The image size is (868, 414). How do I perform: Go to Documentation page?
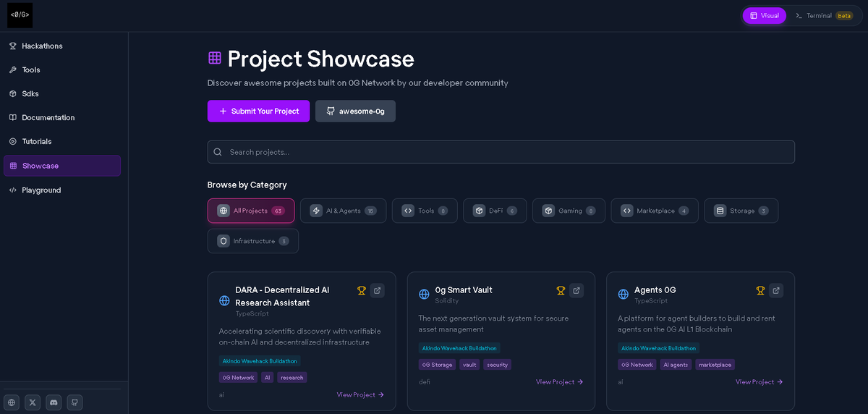(62, 117)
